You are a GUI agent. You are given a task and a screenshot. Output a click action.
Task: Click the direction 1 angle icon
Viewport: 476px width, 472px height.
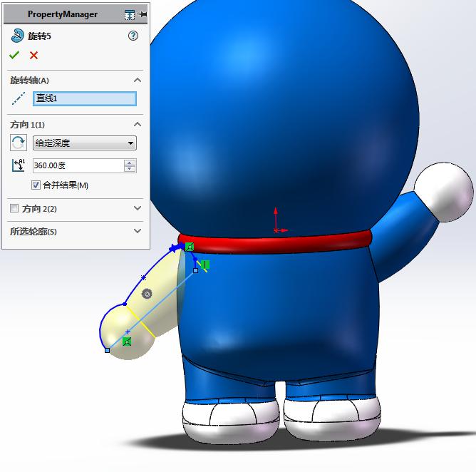pos(19,165)
